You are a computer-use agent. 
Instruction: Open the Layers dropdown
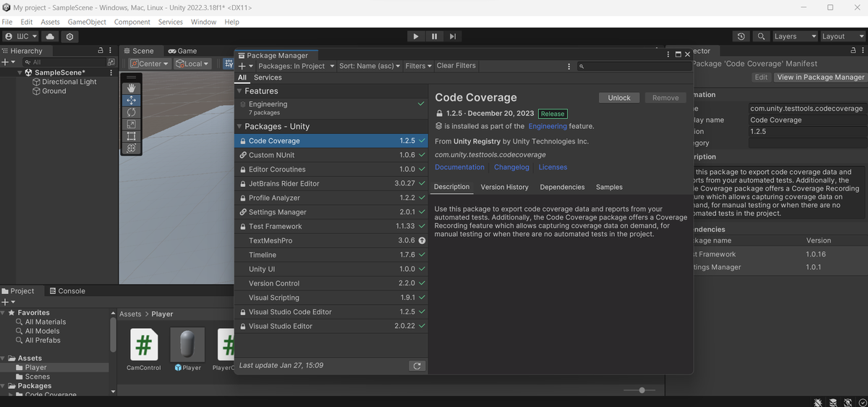click(793, 36)
